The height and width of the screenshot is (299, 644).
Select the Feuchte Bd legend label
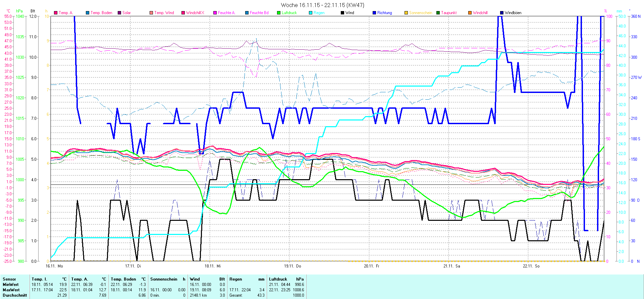pos(259,13)
